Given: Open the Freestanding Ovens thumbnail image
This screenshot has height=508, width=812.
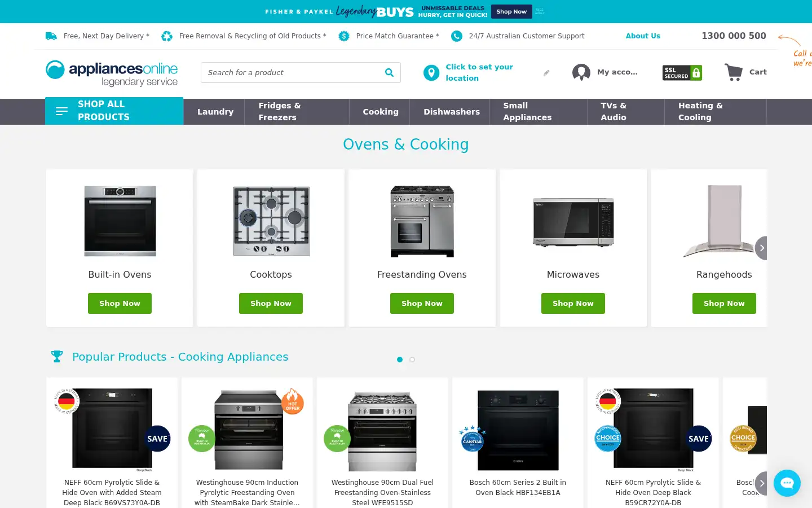Looking at the screenshot, I should (422, 221).
